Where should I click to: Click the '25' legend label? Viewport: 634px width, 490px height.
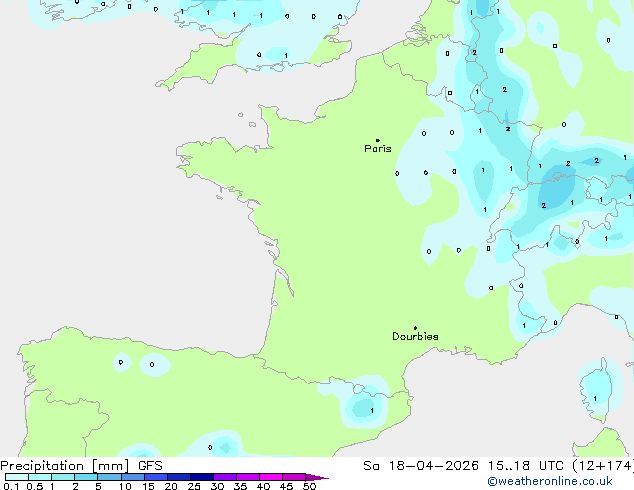(x=194, y=486)
